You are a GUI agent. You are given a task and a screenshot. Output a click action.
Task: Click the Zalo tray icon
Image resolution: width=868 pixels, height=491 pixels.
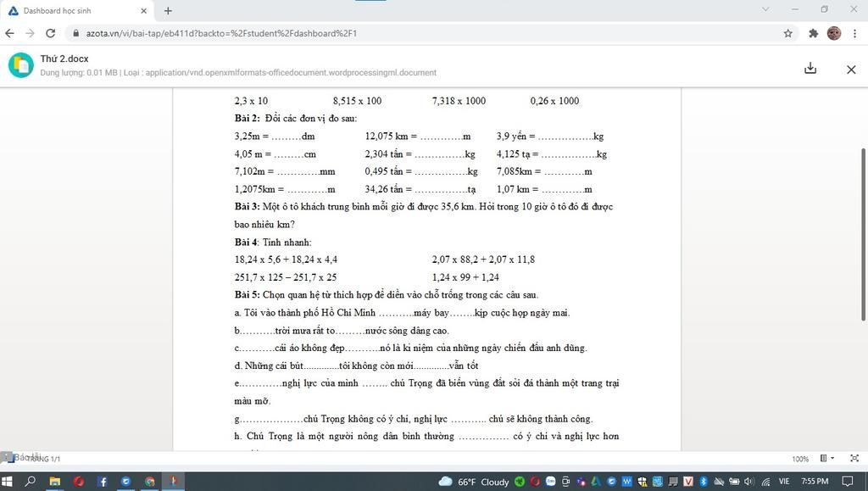pyautogui.click(x=551, y=481)
